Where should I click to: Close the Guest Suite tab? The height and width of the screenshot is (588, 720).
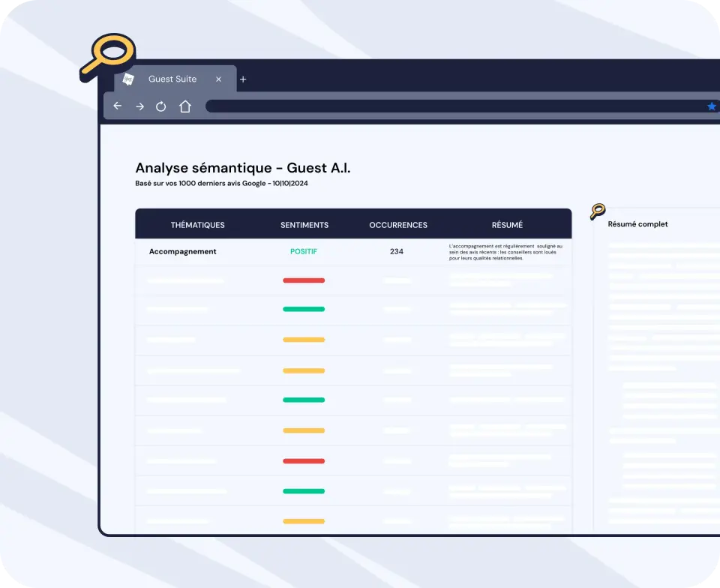[x=218, y=79]
